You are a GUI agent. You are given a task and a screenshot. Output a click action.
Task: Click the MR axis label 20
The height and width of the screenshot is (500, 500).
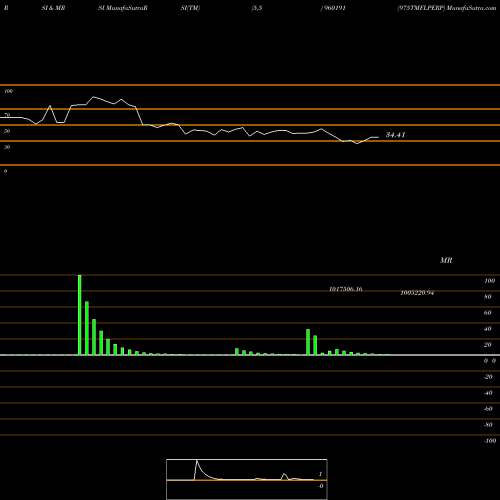click(488, 345)
